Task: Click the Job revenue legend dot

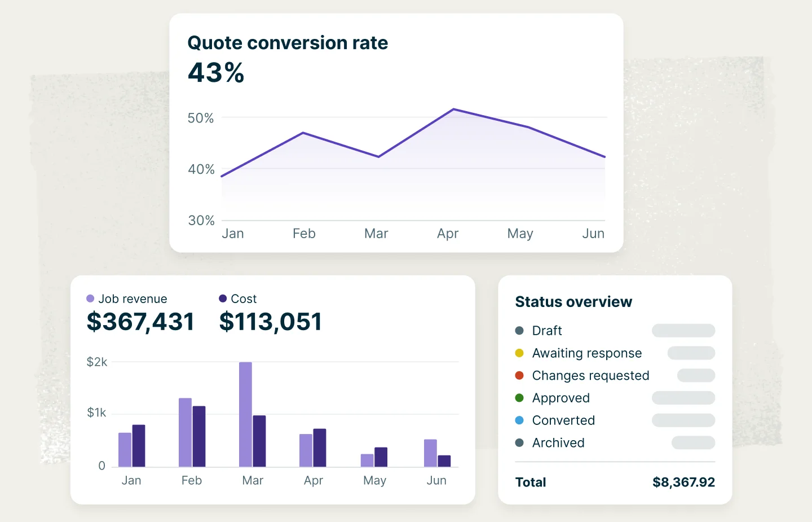Action: click(90, 299)
